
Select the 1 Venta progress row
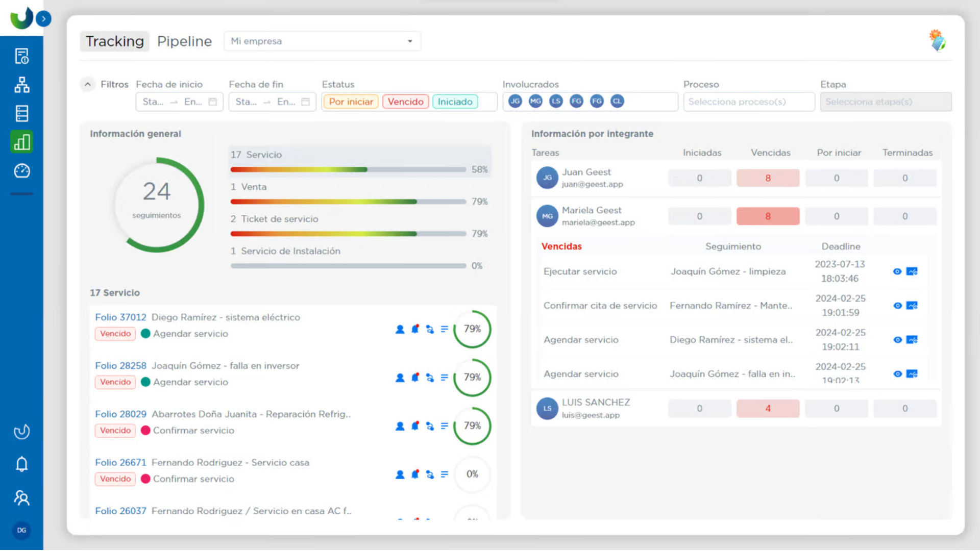pyautogui.click(x=360, y=194)
